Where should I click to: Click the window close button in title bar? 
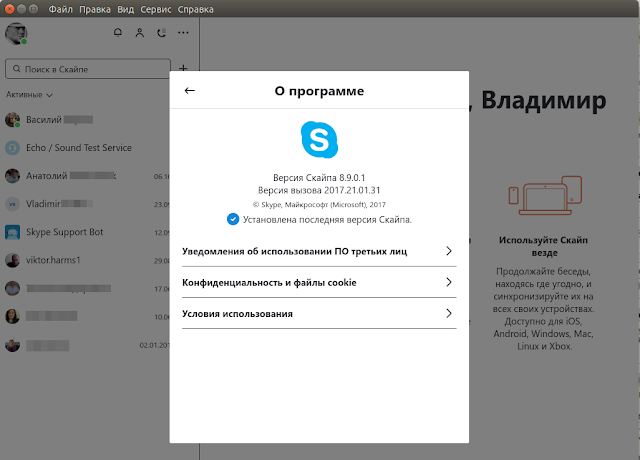click(x=9, y=9)
